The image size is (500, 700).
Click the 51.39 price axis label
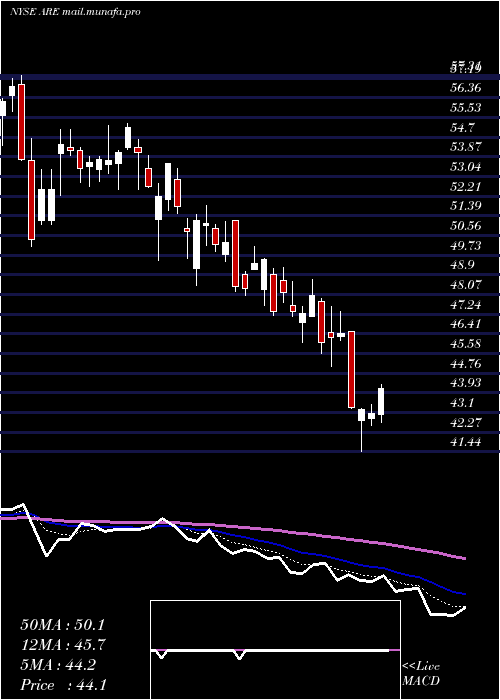pos(466,206)
